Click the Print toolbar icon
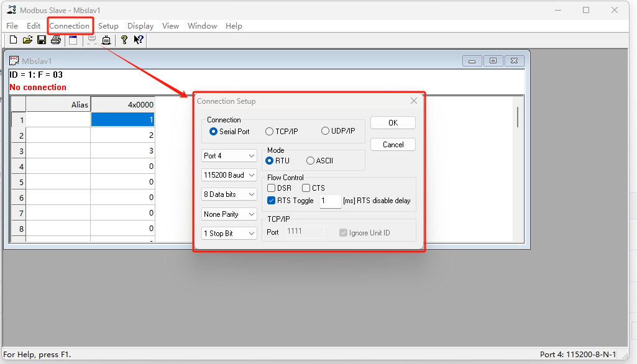Image resolution: width=637 pixels, height=364 pixels. (x=56, y=40)
